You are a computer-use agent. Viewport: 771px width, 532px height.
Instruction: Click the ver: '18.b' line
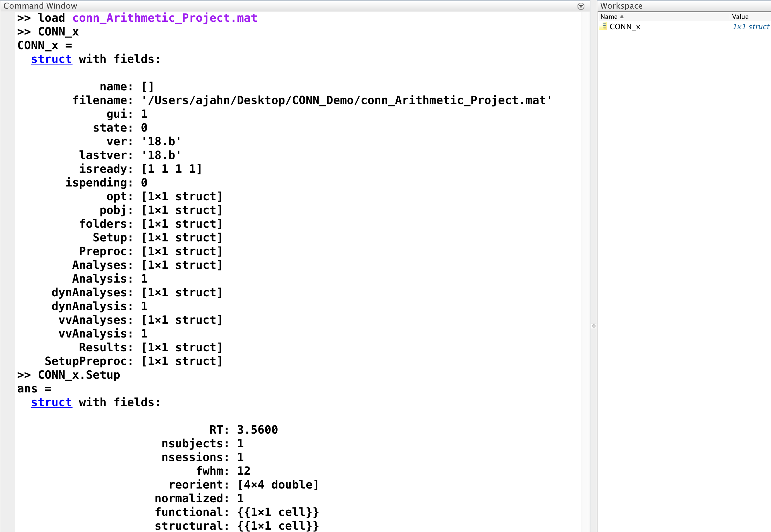[144, 141]
